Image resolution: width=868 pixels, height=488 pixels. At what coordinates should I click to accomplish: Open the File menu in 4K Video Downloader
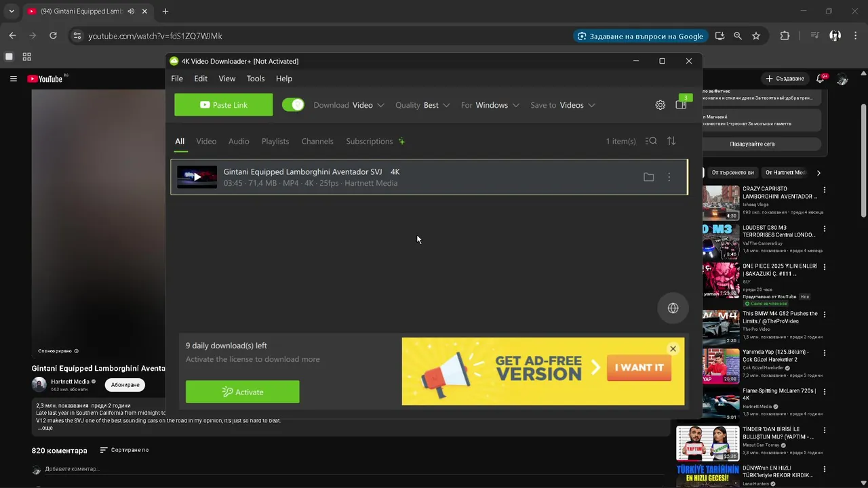[177, 79]
